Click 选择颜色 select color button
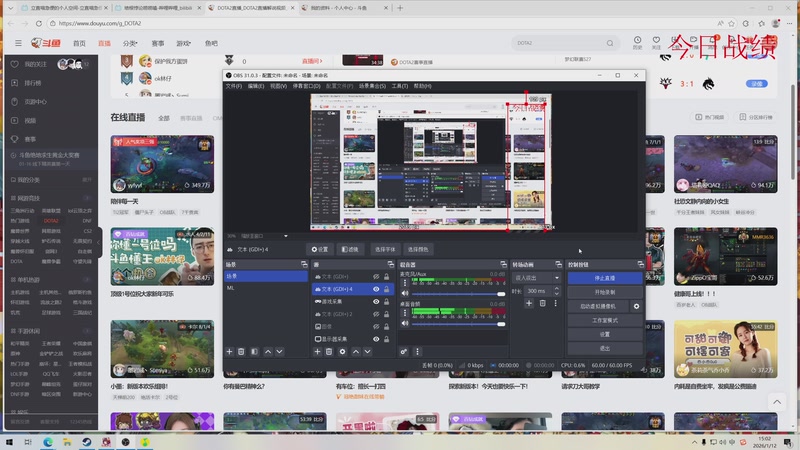 [x=418, y=249]
